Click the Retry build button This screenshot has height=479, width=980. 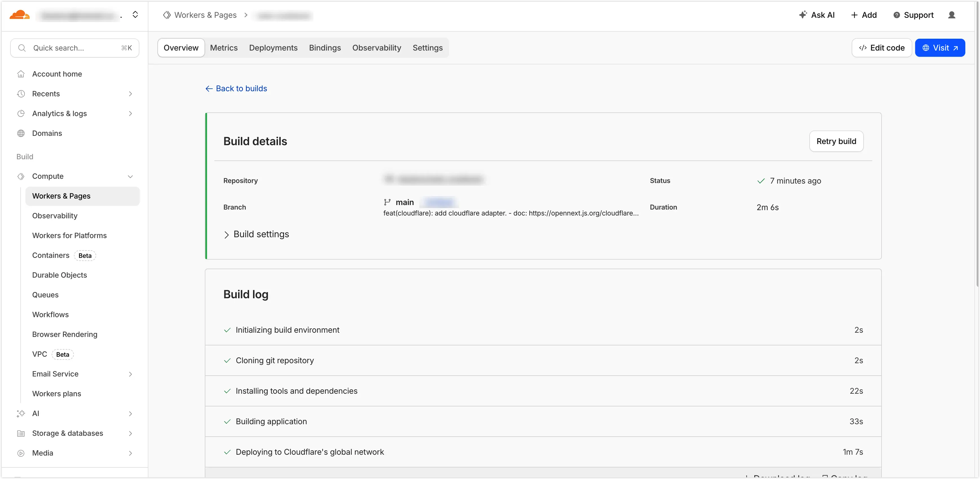[x=836, y=141]
